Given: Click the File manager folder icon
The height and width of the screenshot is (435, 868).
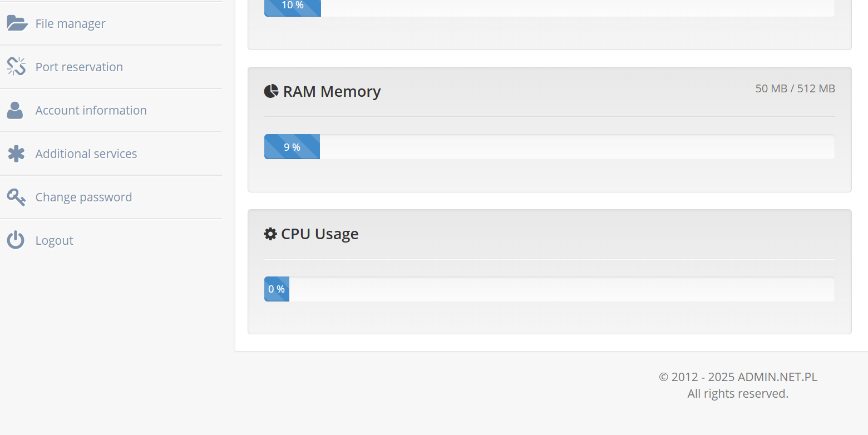Looking at the screenshot, I should pos(17,23).
